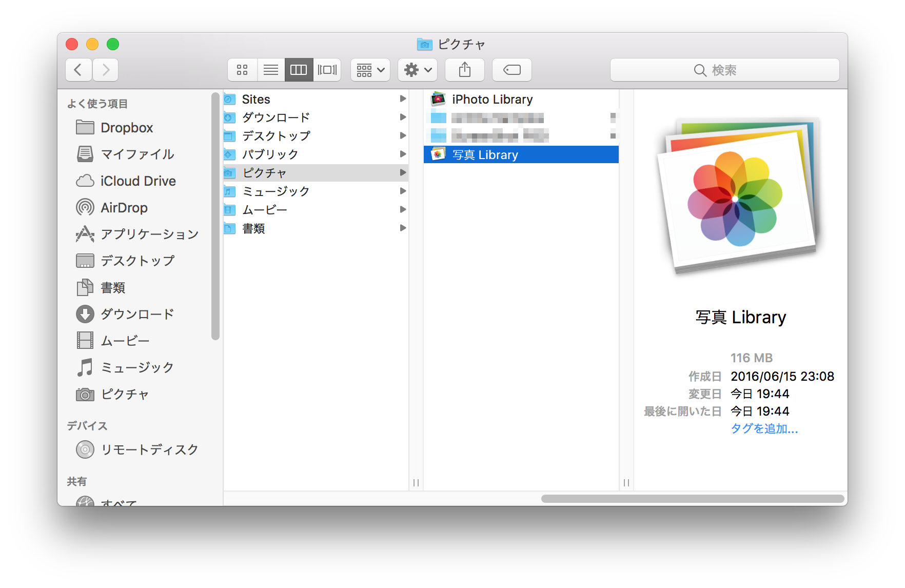Click the Share toolbar button
Image resolution: width=905 pixels, height=588 pixels.
pos(465,70)
